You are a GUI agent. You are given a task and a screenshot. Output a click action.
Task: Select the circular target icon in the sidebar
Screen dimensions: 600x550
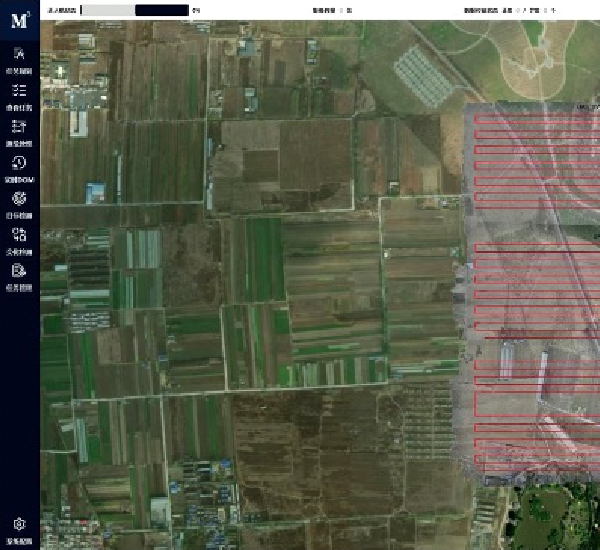pyautogui.click(x=19, y=202)
